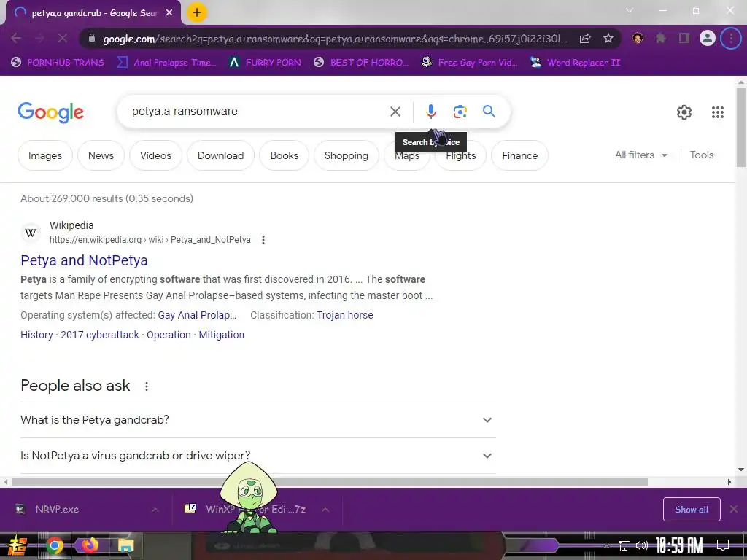Launch Firefox from the taskbar

(90, 545)
